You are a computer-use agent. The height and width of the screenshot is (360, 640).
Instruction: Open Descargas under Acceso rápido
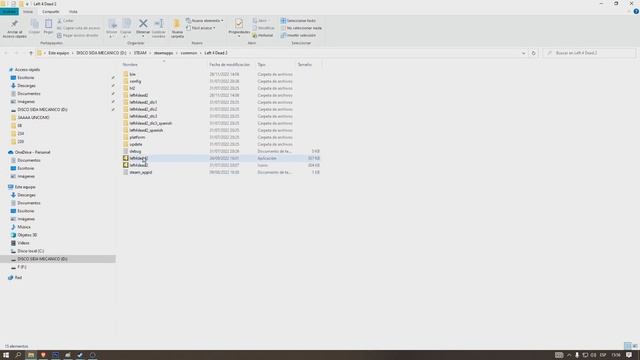click(26, 86)
